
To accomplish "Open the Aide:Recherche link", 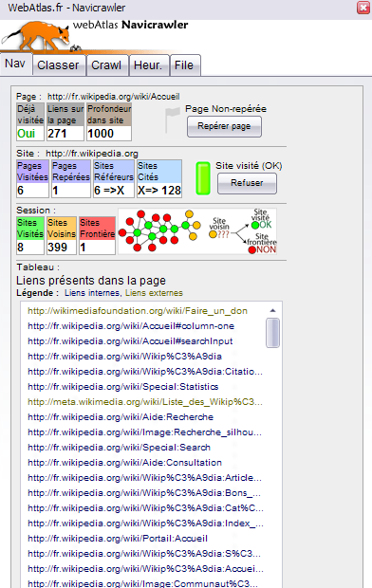I will coord(121,417).
